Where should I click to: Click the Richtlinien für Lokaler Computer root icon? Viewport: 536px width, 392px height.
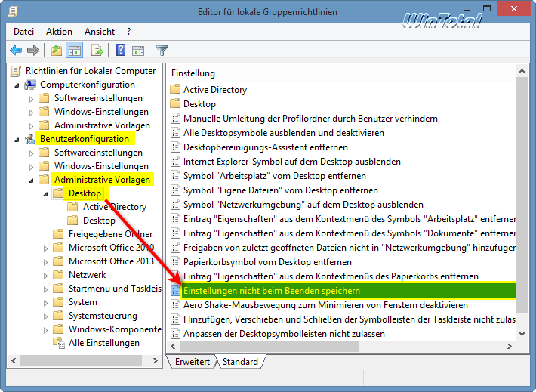point(15,71)
